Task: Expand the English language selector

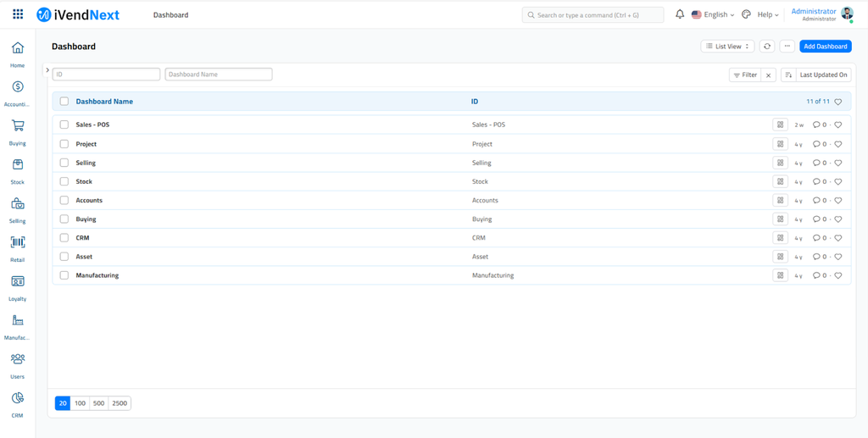Action: [x=714, y=14]
